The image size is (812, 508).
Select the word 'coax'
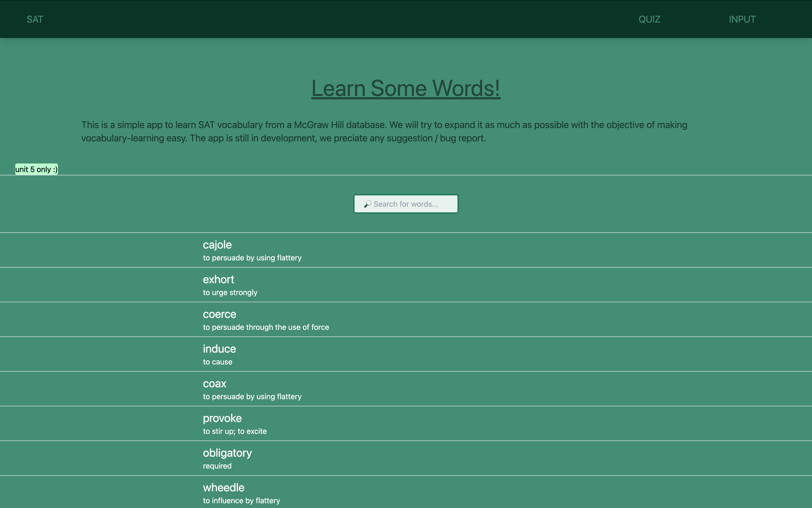tap(214, 384)
